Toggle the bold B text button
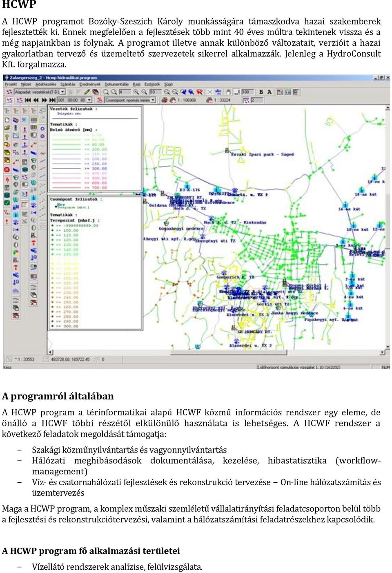Screen dimensions: 392x573 click(x=261, y=92)
